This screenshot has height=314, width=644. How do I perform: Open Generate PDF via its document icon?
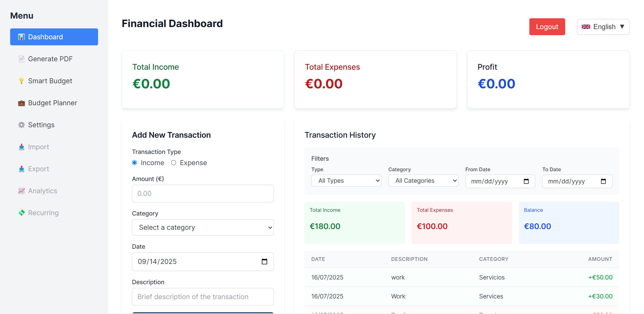21,59
